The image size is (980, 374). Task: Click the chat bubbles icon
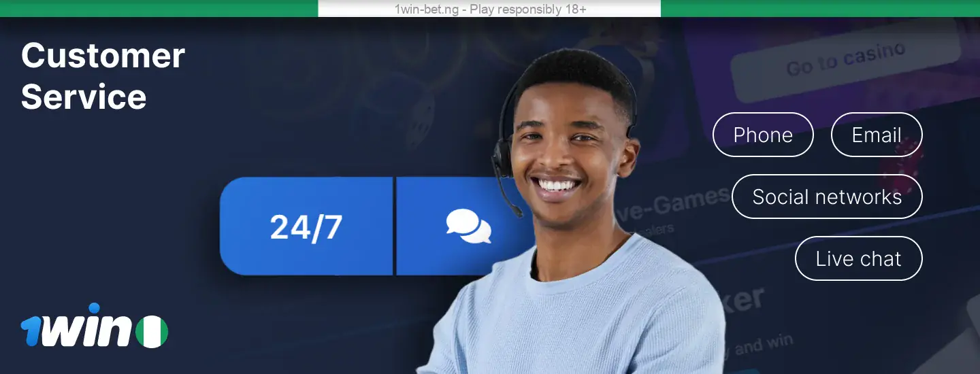point(468,226)
